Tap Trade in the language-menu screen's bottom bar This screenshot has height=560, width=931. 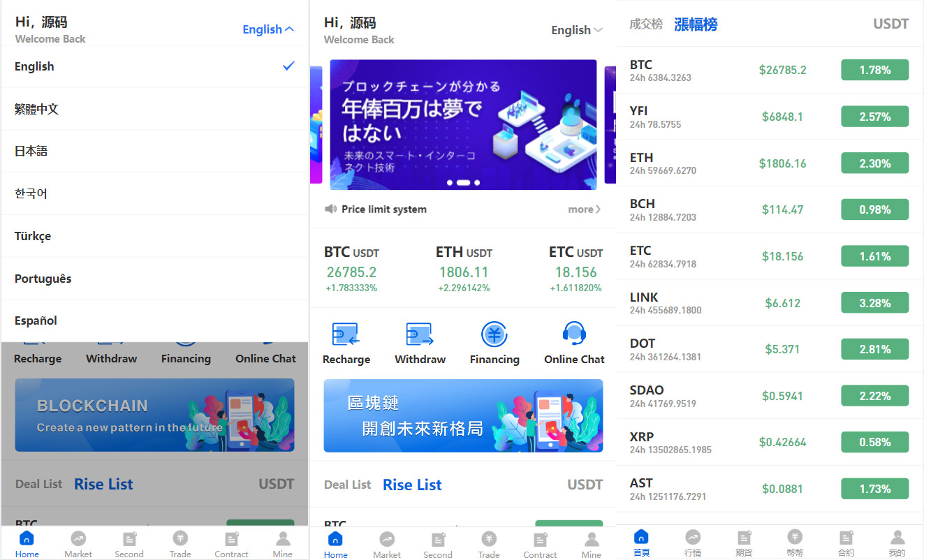pos(180,544)
